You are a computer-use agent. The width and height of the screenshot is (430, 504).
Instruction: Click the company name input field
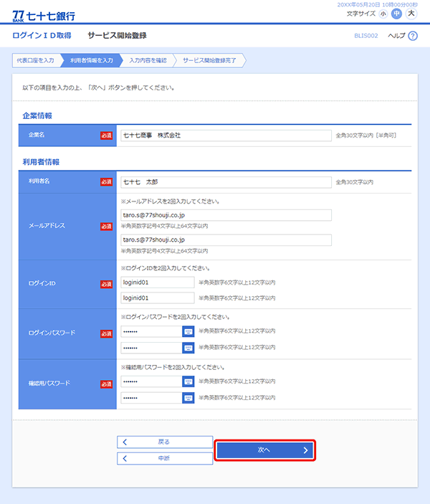tap(226, 135)
